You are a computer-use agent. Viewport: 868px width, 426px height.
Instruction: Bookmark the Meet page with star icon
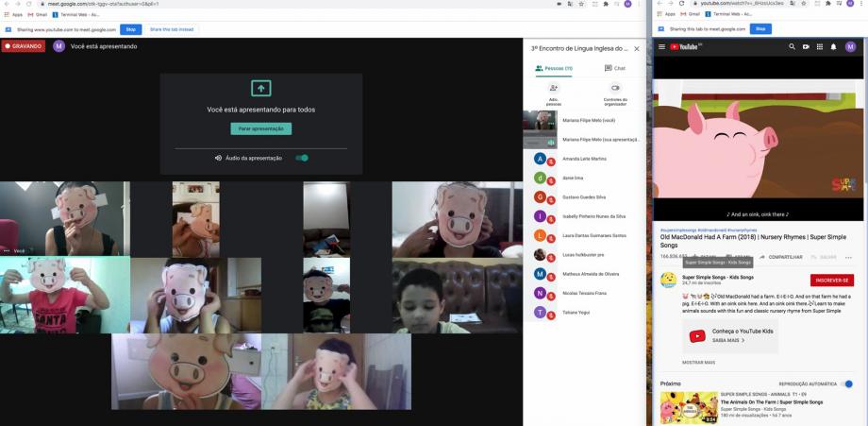coord(581,4)
